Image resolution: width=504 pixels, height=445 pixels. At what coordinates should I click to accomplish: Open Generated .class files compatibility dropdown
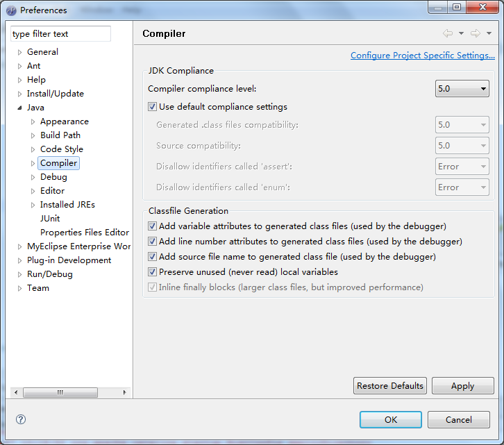[x=462, y=125]
